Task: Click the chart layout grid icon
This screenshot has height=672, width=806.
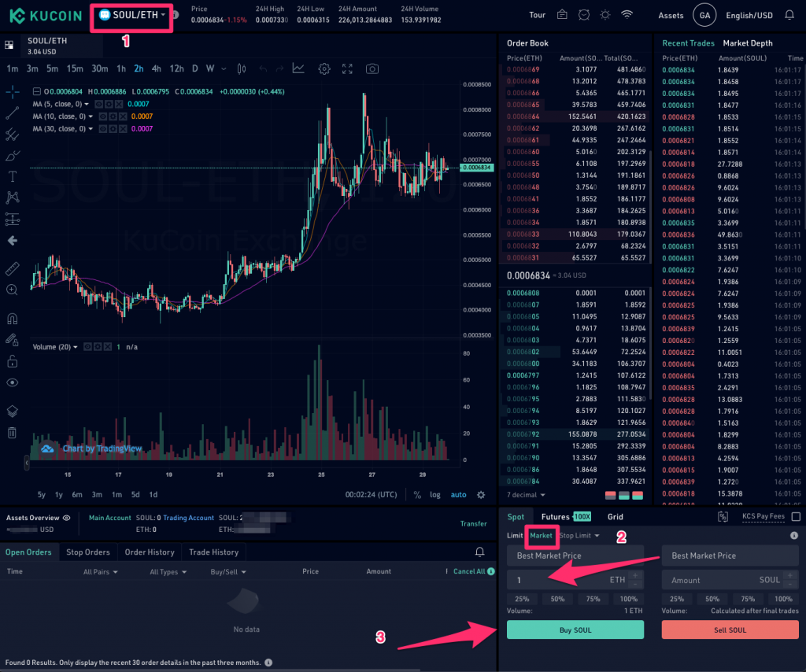Action: pos(9,45)
